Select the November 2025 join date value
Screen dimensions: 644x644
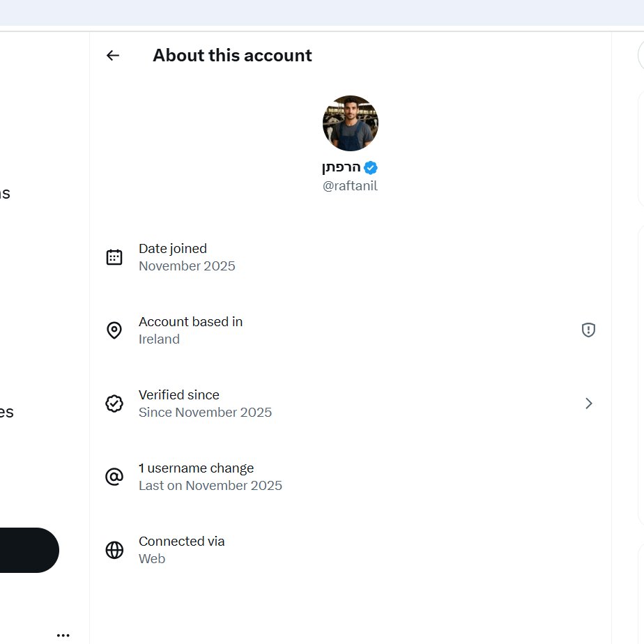pos(187,266)
